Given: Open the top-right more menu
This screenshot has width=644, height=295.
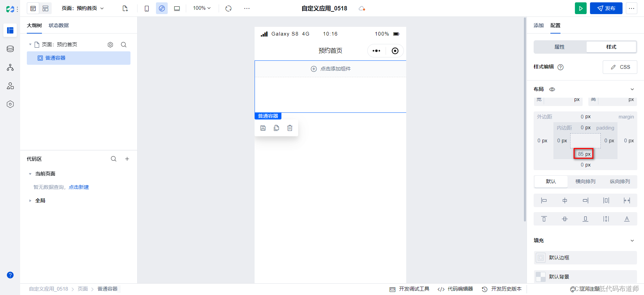Looking at the screenshot, I should click(x=632, y=8).
